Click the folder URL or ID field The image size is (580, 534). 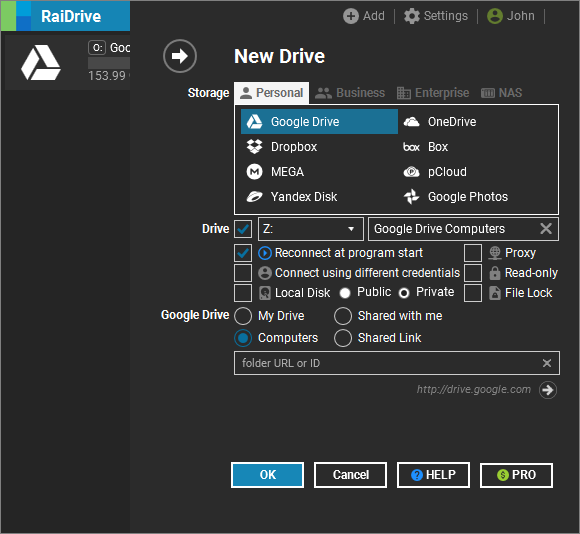(x=397, y=363)
